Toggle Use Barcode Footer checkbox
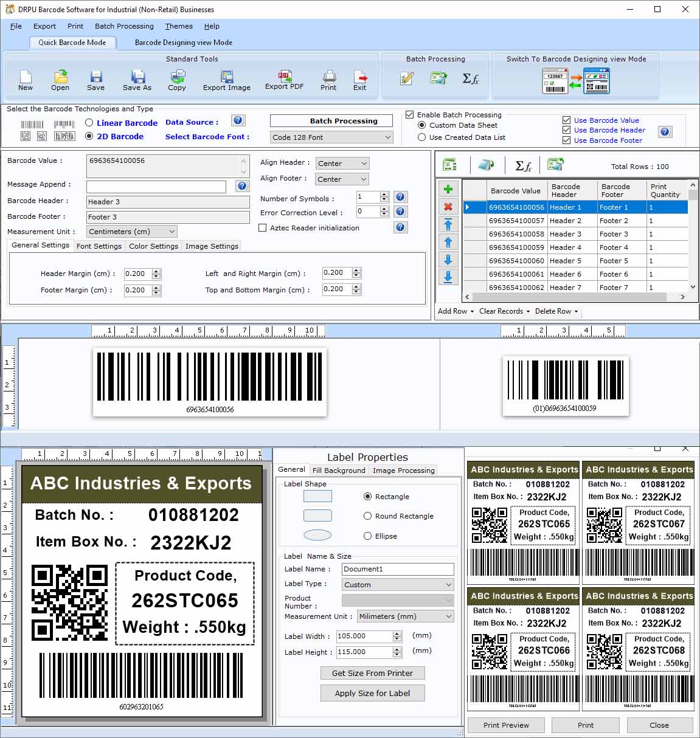 click(x=566, y=140)
